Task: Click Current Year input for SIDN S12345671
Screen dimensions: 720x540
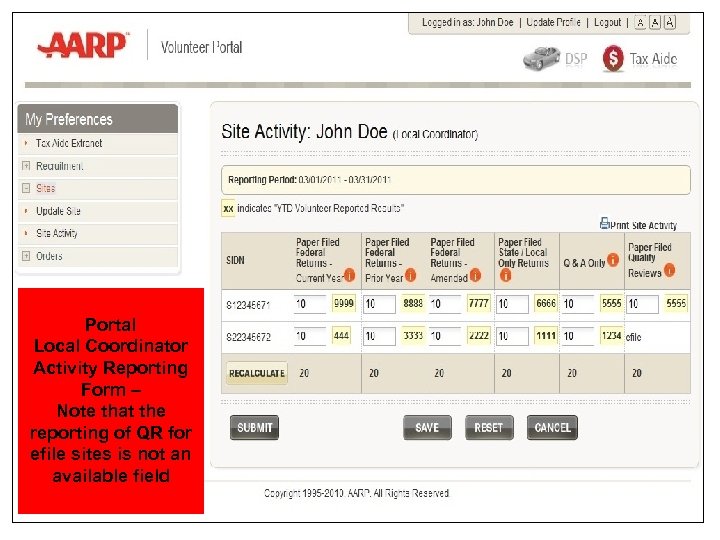Action: tap(310, 304)
